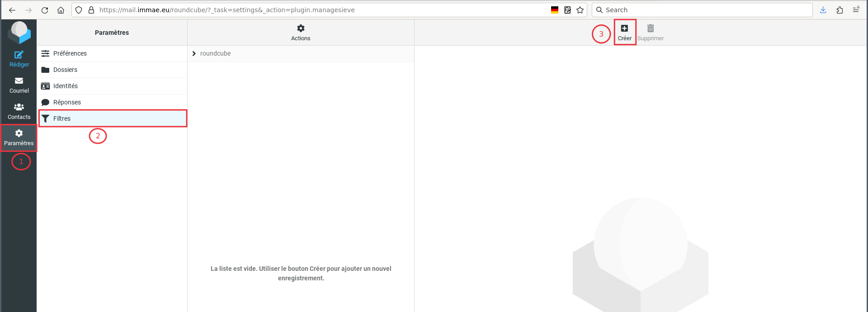Open Réponses saved responses

[x=112, y=102]
